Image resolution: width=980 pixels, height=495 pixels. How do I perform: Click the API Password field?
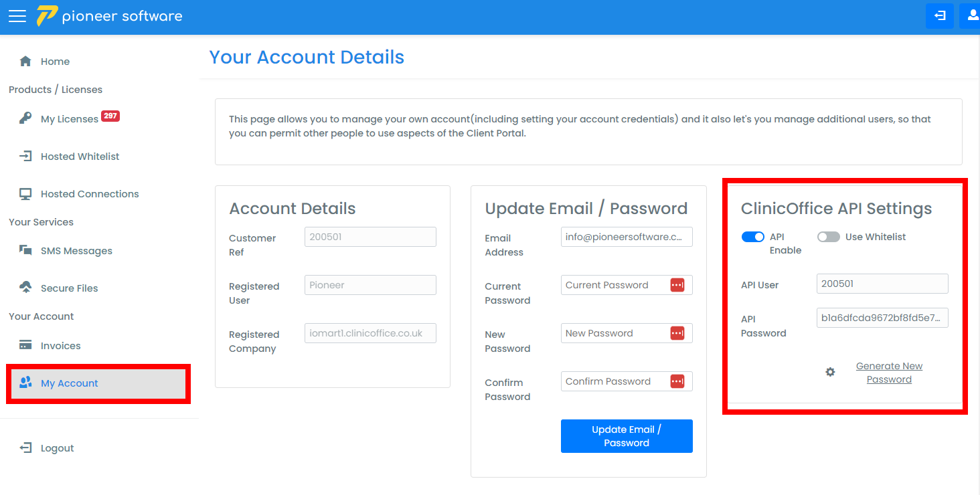coord(882,318)
